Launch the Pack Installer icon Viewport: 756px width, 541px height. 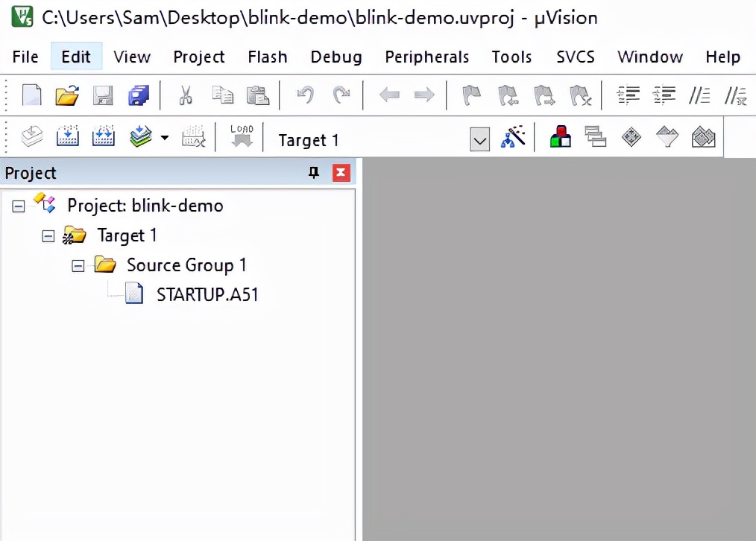pos(704,137)
